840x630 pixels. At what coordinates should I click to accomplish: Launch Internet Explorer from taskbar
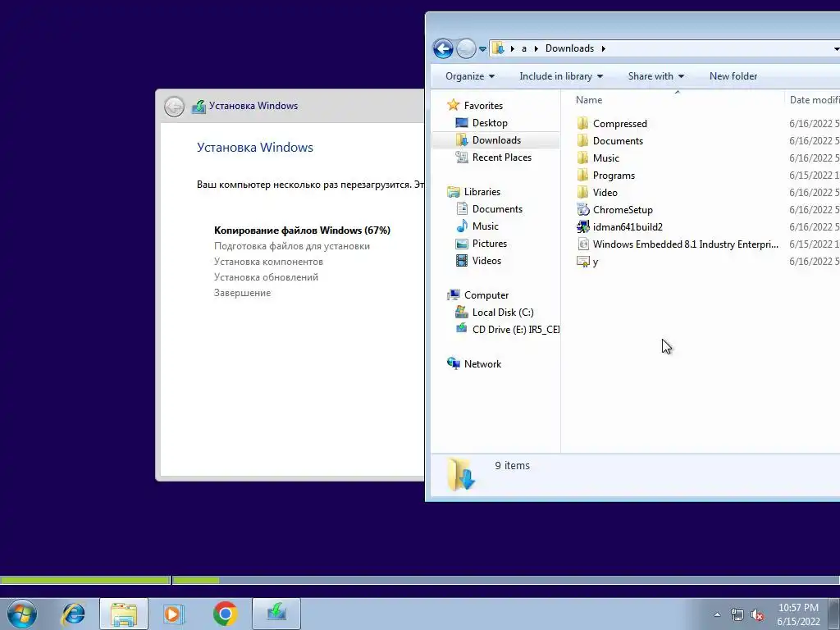click(73, 614)
